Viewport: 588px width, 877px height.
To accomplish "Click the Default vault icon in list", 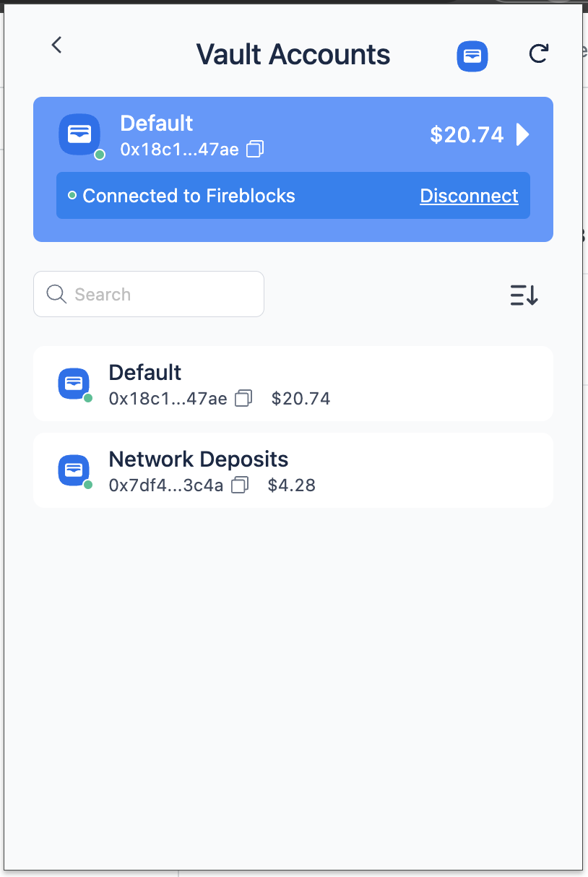I will coord(74,384).
